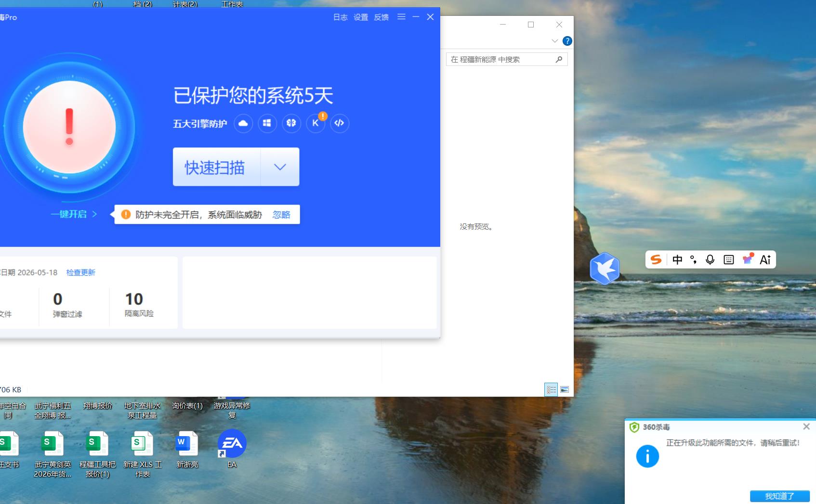Click the blue bird floating desktop icon
Image resolution: width=816 pixels, height=504 pixels.
point(605,268)
